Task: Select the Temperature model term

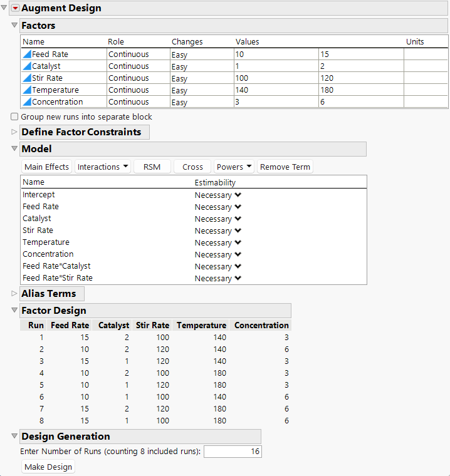Action: [46, 242]
